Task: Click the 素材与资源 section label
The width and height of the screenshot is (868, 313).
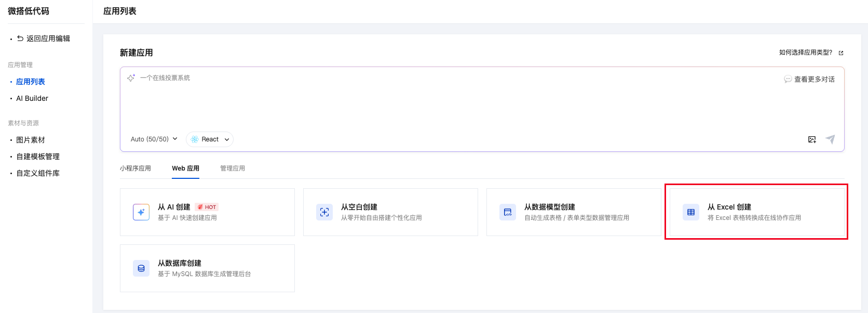Action: point(23,123)
